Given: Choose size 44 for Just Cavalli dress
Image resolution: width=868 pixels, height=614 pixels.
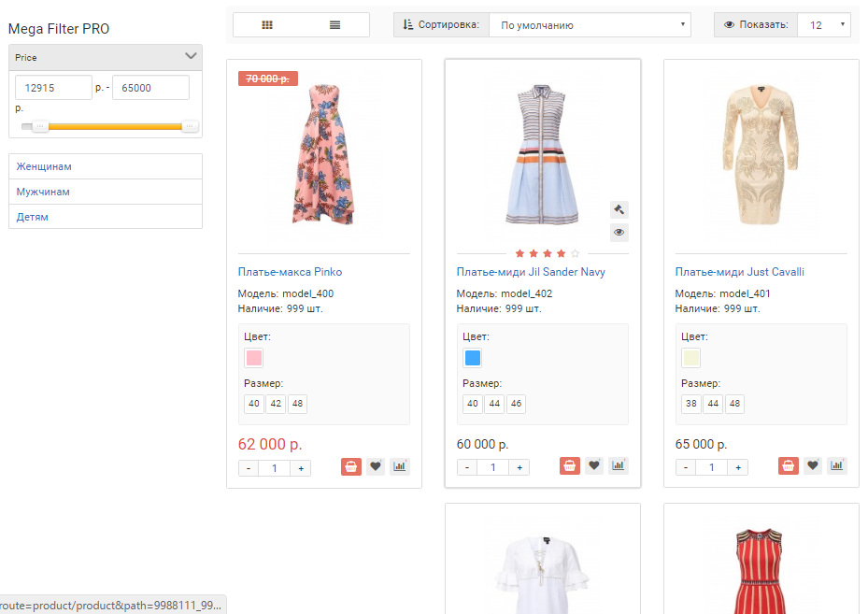Looking at the screenshot, I should click(713, 404).
